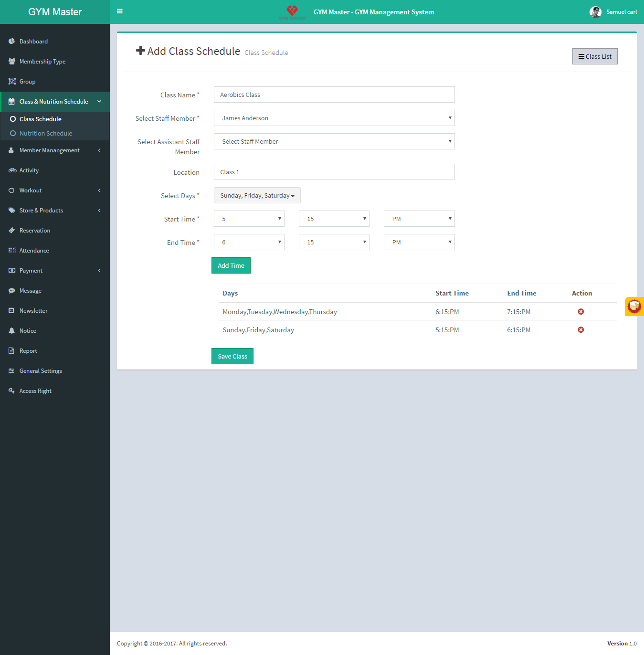
Task: Open the Select Staff Member dropdown
Action: pos(334,118)
